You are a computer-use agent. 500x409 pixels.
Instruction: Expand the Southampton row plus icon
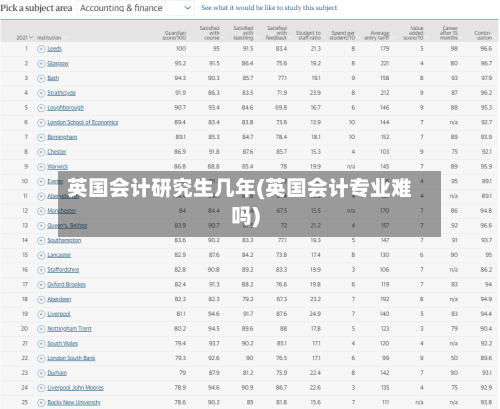tap(41, 240)
